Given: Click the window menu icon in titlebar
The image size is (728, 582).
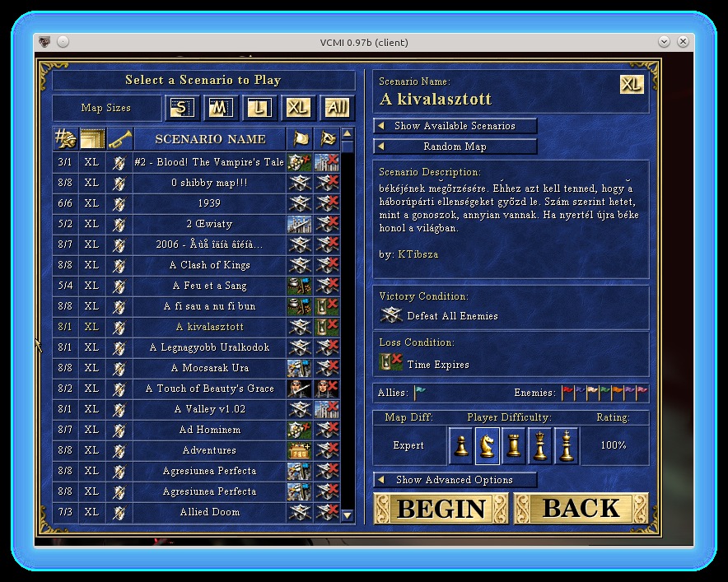Looking at the screenshot, I should pyautogui.click(x=44, y=42).
